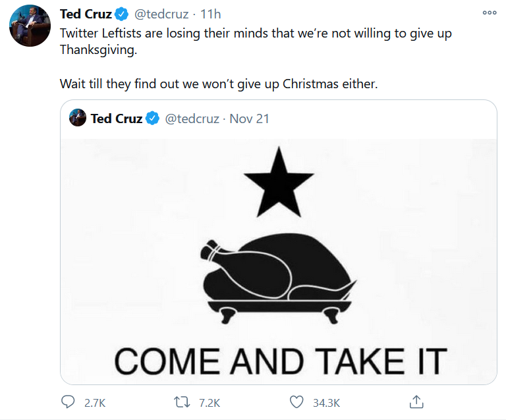Click the verified badge in quoted tweet

[153, 119]
